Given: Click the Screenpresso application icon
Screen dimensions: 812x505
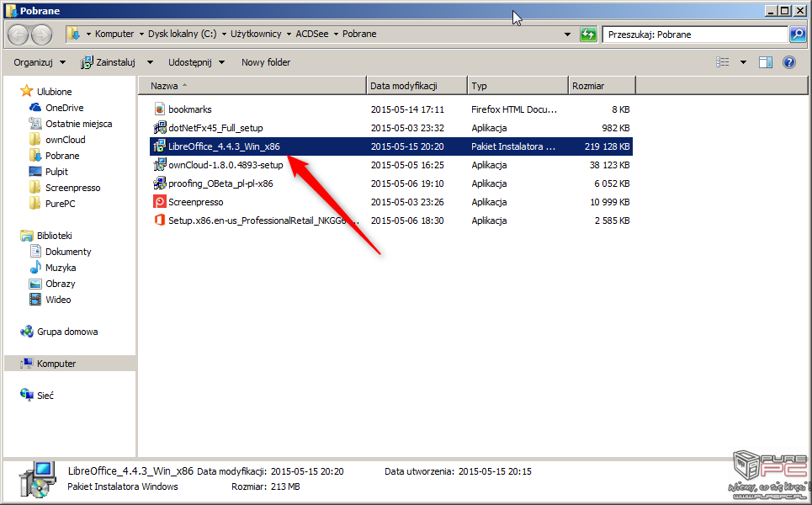Looking at the screenshot, I should tap(160, 202).
